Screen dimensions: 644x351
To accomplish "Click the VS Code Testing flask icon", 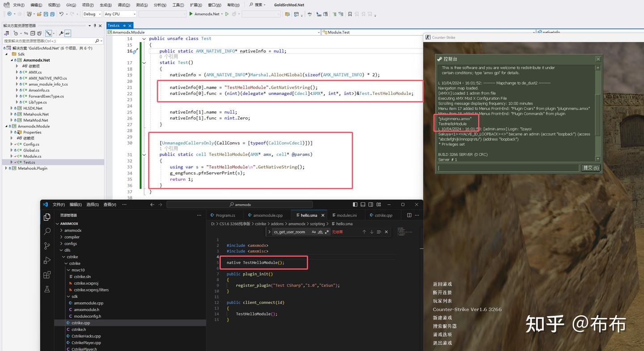I will 47,290.
